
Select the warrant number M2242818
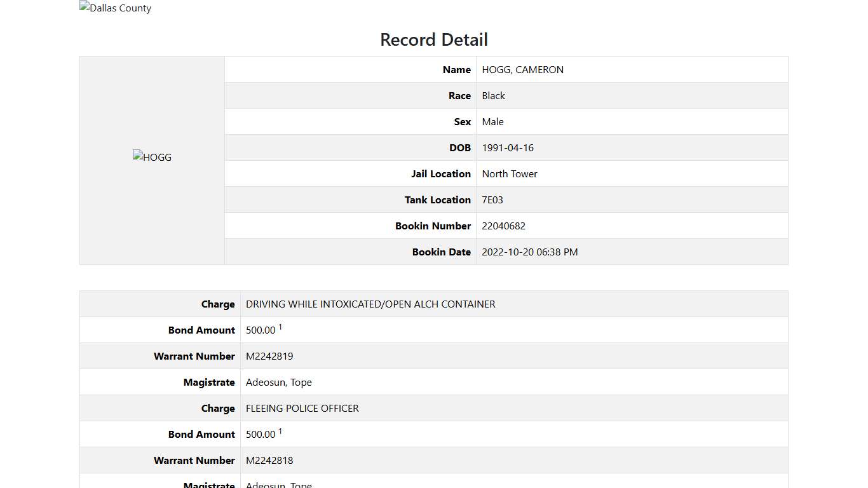[x=269, y=460]
